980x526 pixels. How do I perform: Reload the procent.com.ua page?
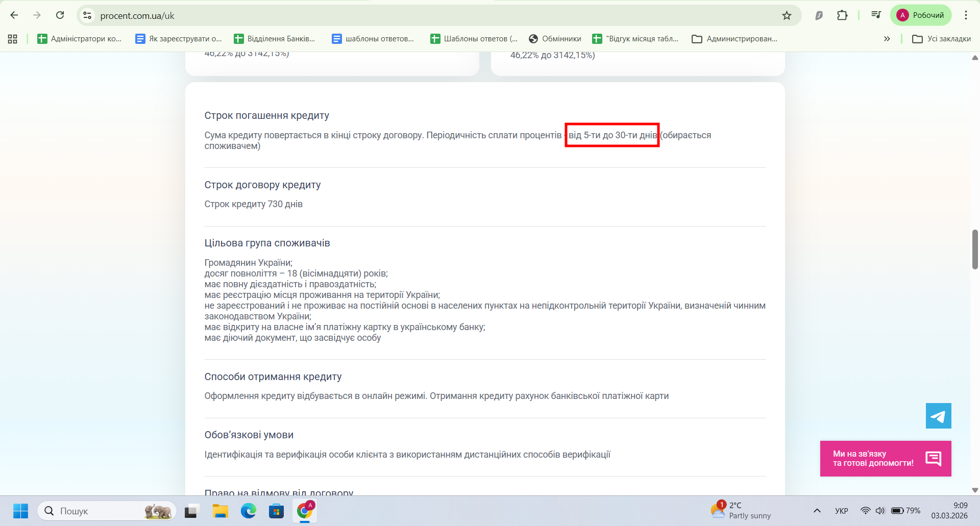[60, 15]
